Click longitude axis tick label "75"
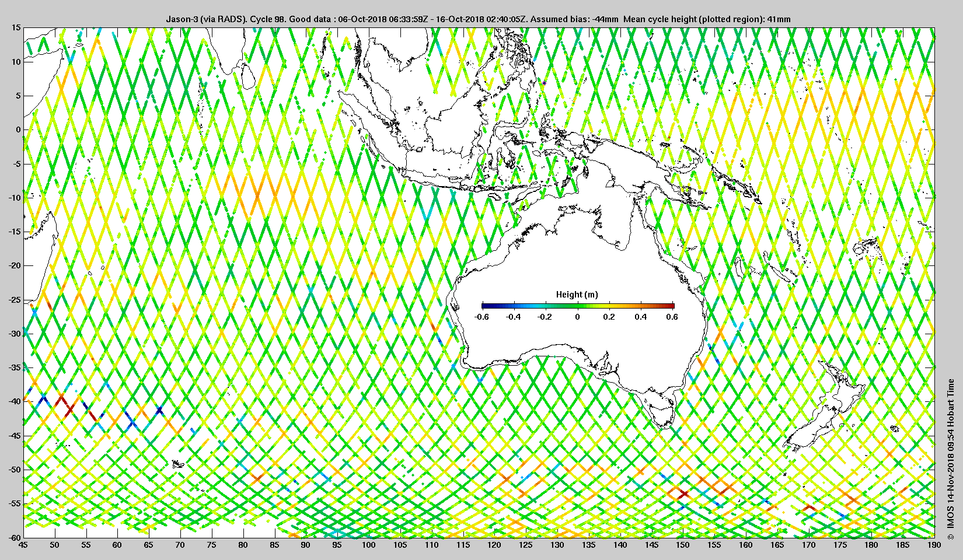The width and height of the screenshot is (963, 560). tap(212, 545)
